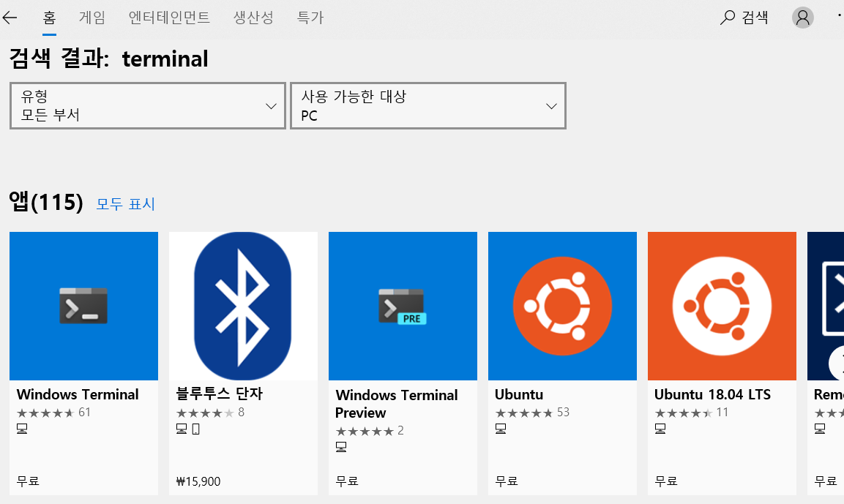Click the 앱(115) section heading
Viewport: 844px width, 504px height.
pos(46,202)
